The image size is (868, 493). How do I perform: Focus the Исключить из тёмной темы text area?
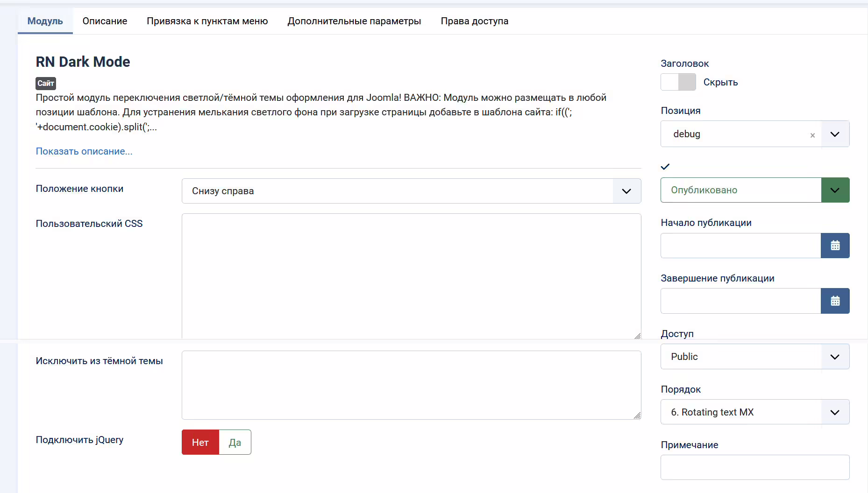411,385
